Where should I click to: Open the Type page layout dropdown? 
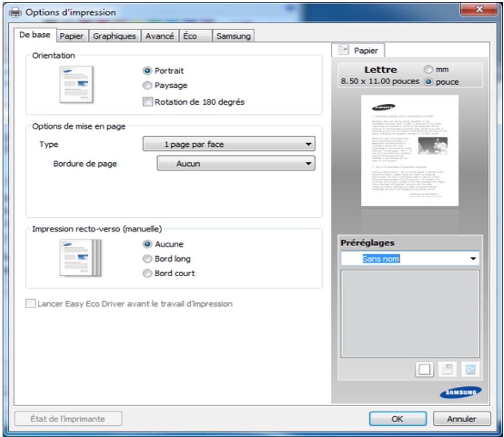228,144
